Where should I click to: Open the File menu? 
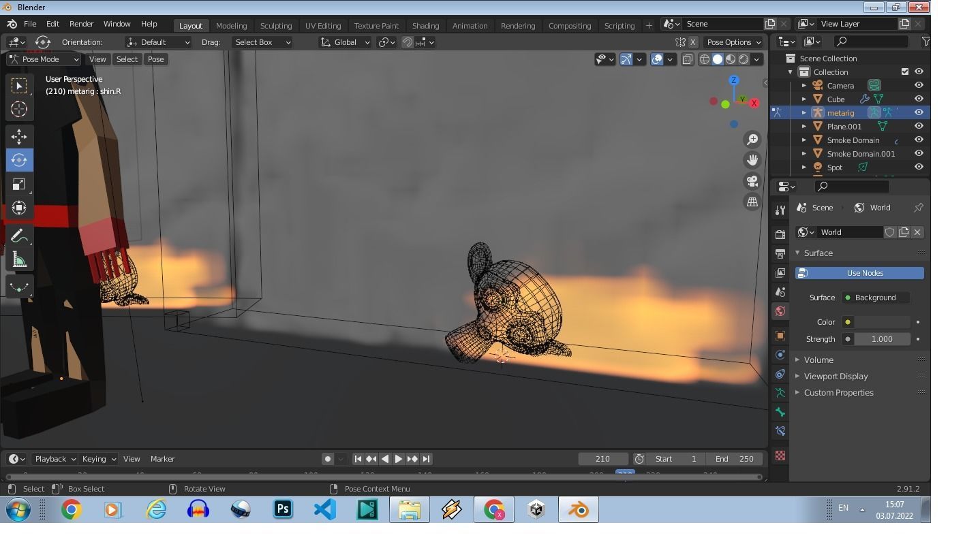click(30, 24)
